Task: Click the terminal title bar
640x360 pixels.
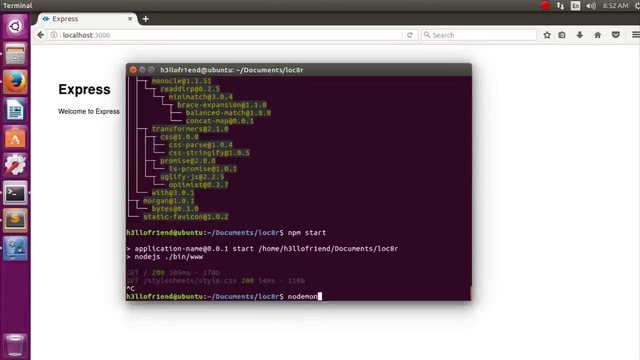Action: 299,70
